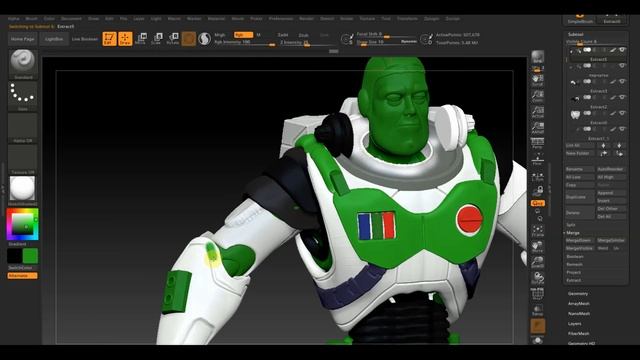Viewport: 640px width, 360px height.
Task: Click the focal shift S gizmo icon
Action: pos(347,39)
